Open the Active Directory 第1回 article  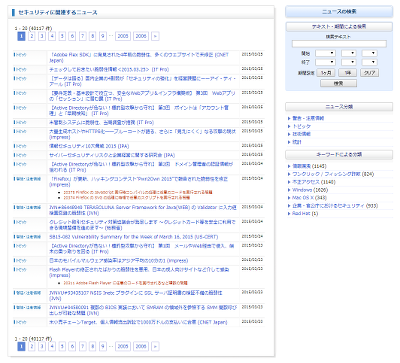pos(142,248)
